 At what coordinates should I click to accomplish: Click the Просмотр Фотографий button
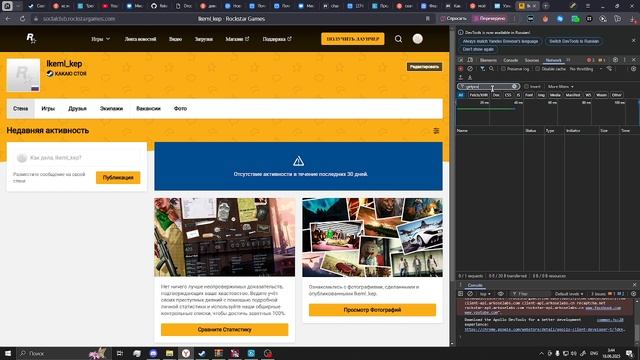372,310
